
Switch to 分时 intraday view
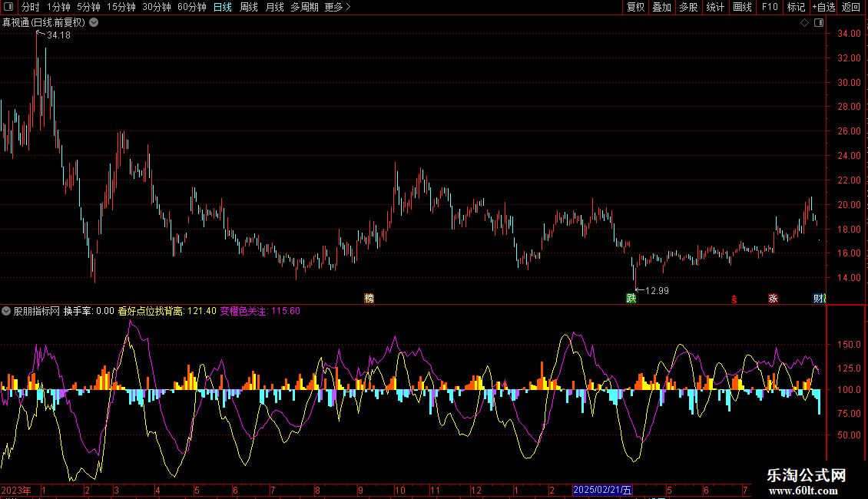tap(31, 7)
